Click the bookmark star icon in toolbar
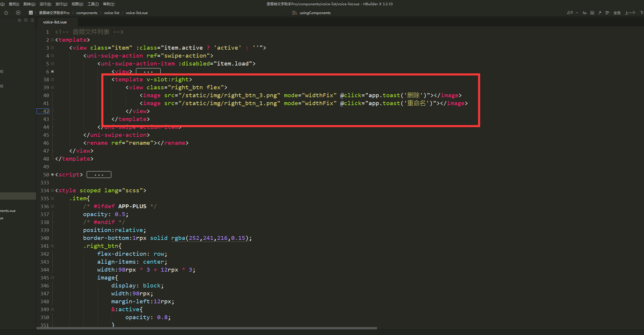 tap(6, 13)
